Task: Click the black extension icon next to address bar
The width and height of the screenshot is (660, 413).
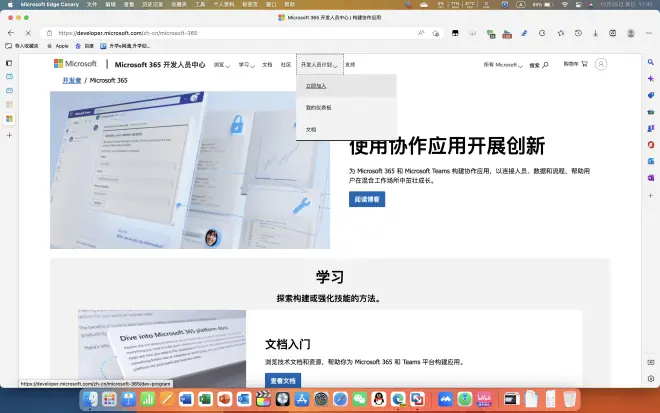Action: pos(455,33)
